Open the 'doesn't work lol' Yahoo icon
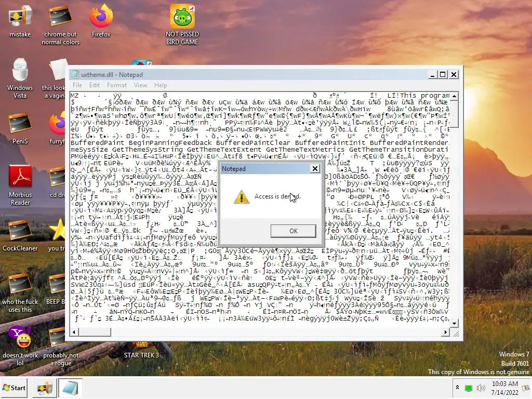532x399 pixels. point(20,346)
